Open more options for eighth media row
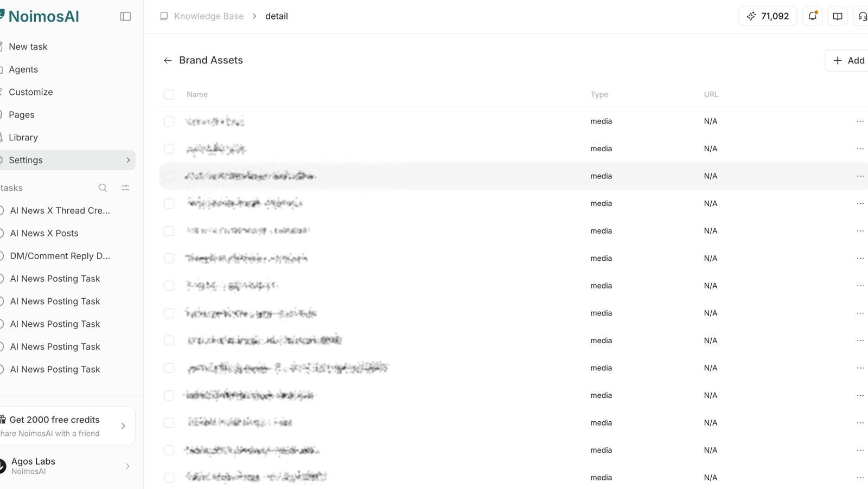The height and width of the screenshot is (489, 868). (x=860, y=313)
